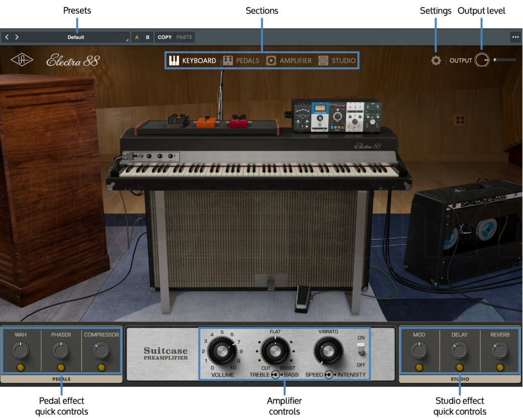Select the red compressor pedal
The width and height of the screenshot is (523, 420).
239,122
